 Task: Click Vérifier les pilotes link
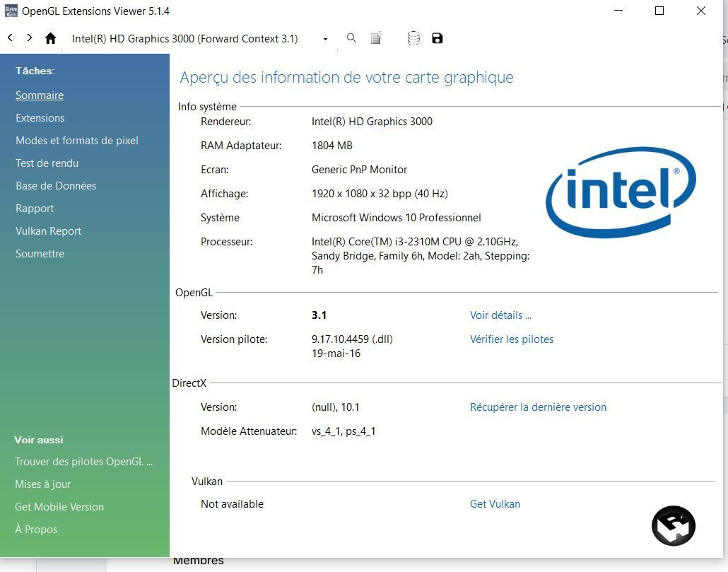coord(512,339)
